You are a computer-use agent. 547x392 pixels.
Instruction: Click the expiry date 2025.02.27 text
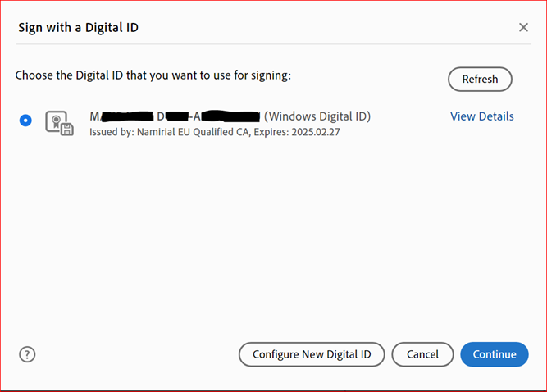[x=316, y=132]
